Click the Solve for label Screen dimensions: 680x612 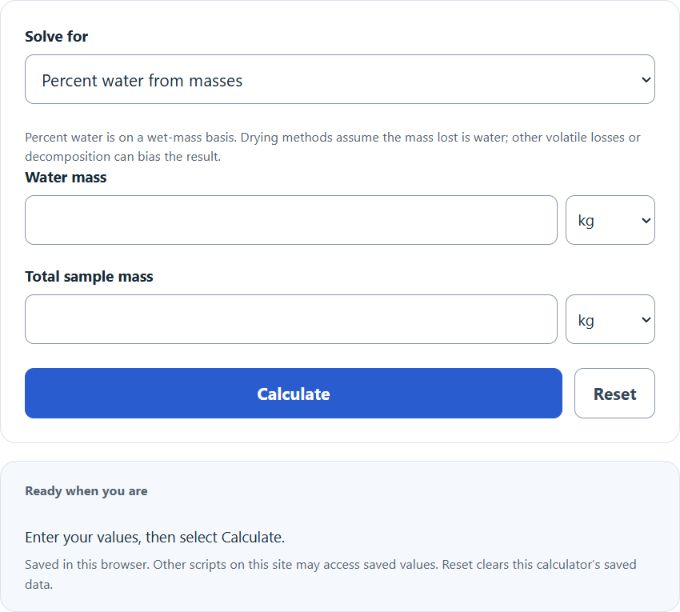[56, 36]
